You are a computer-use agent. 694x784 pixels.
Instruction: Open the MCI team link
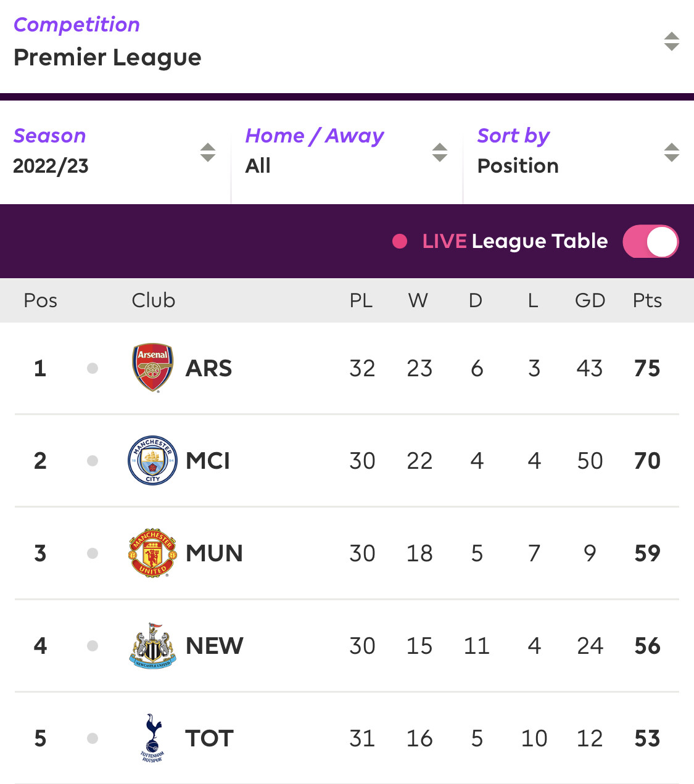point(208,461)
